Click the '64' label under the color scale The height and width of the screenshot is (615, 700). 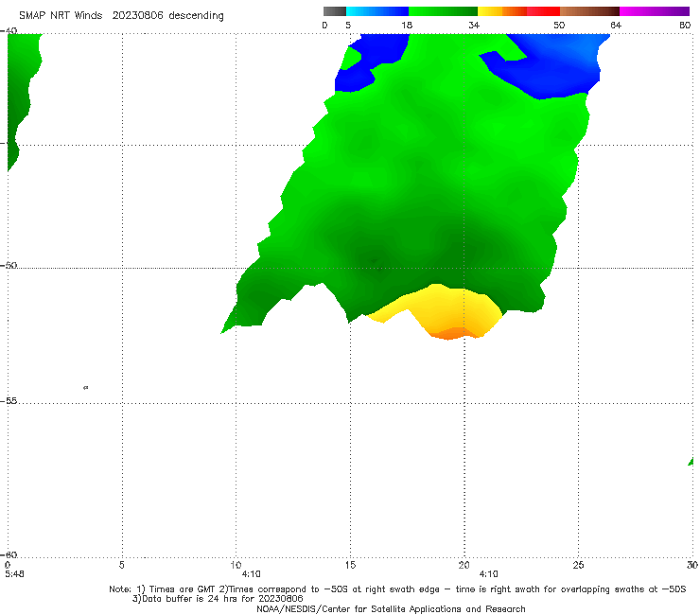616,25
